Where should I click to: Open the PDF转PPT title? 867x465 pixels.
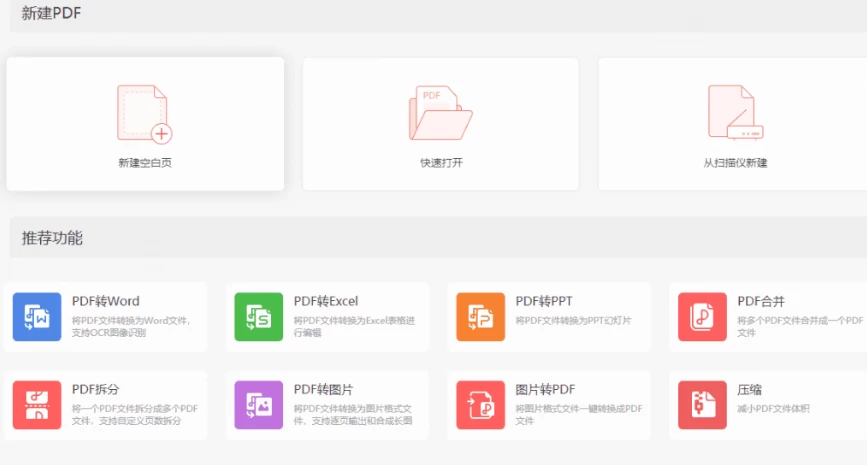(544, 301)
